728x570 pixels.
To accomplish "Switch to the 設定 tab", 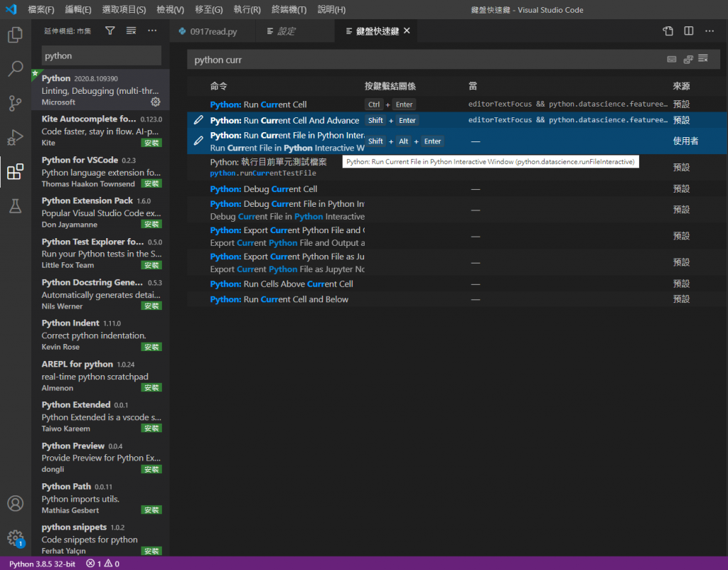I will [294, 31].
